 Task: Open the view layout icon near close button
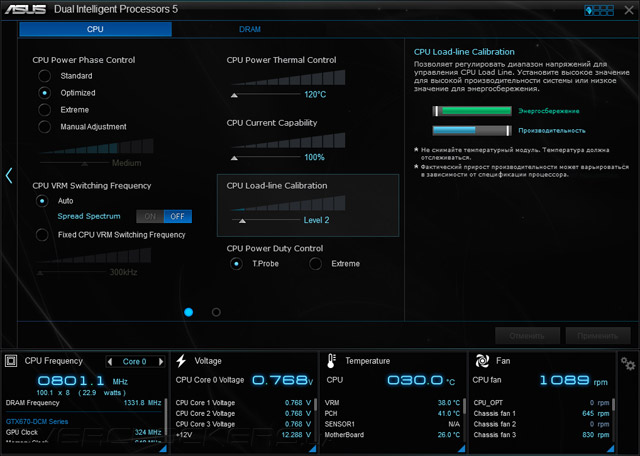(x=599, y=10)
